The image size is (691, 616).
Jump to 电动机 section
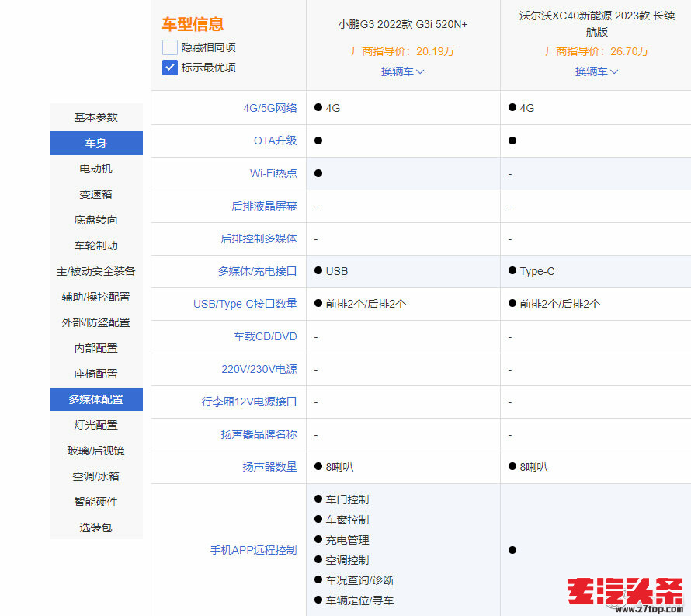point(96,169)
